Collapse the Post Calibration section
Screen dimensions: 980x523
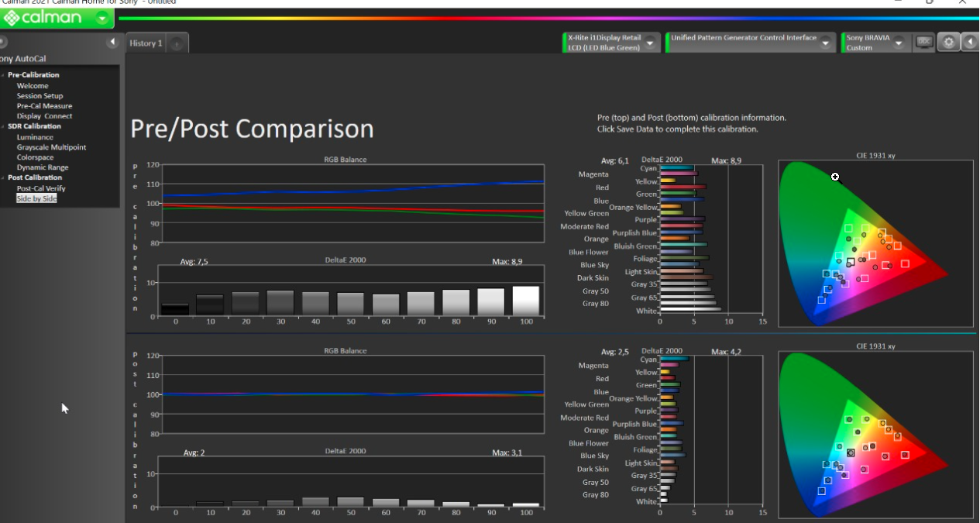[x=3, y=177]
